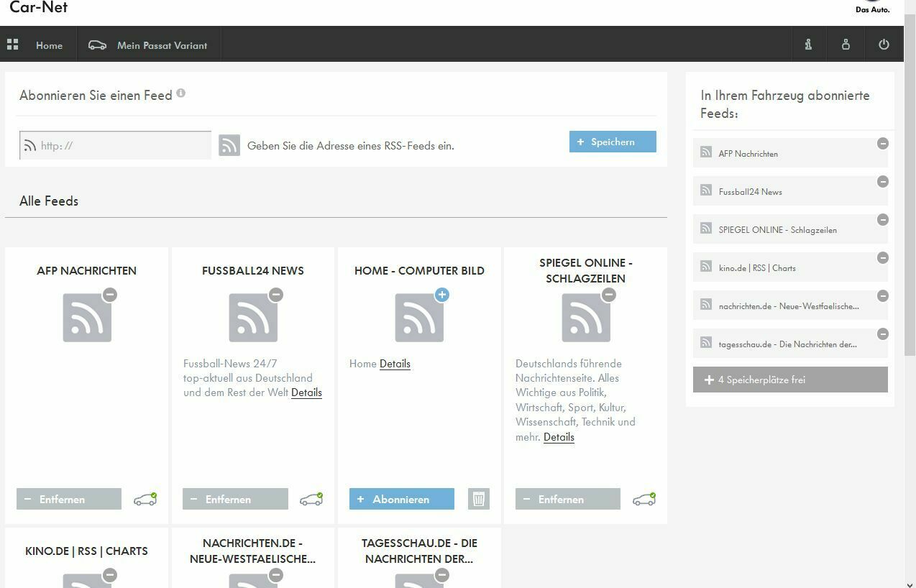Image resolution: width=916 pixels, height=588 pixels.
Task: Click car status icon on Fussball24 News card
Action: tap(311, 499)
